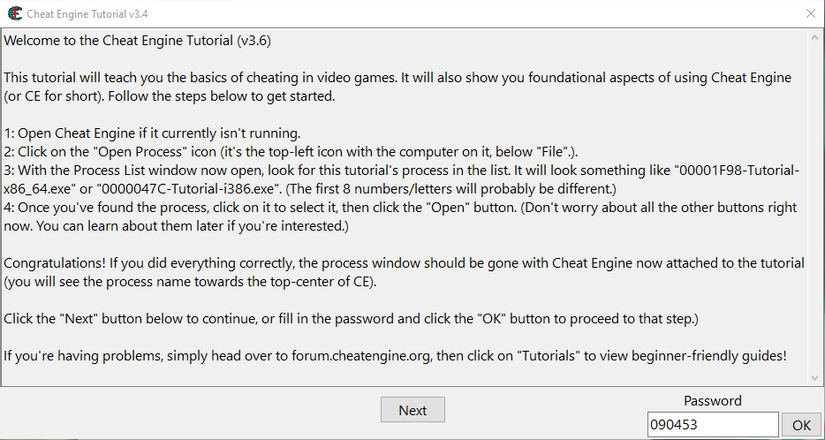Click the "Congratulations!" paragraph
825x440 pixels.
tap(300, 263)
